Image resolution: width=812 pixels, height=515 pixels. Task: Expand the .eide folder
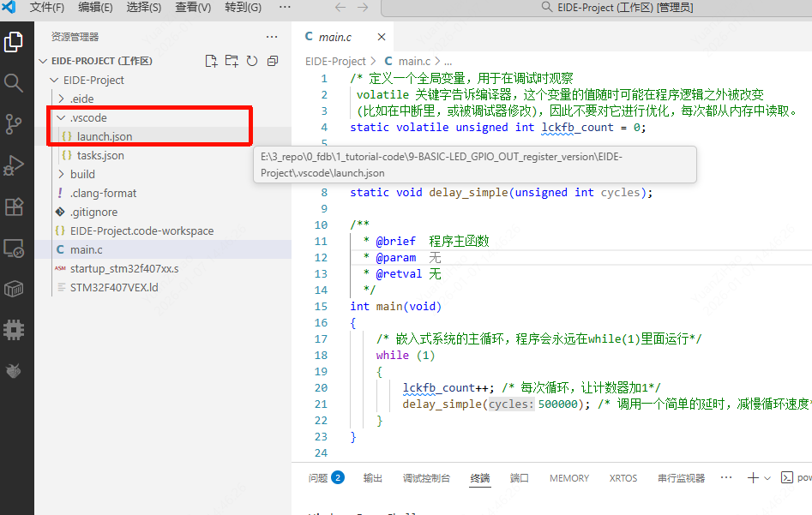click(x=82, y=99)
